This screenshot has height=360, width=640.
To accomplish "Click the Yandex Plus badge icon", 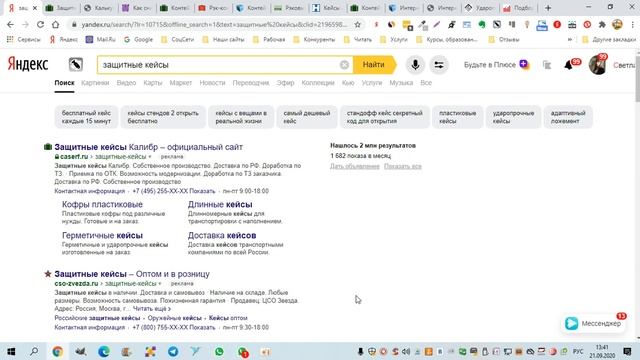I will (524, 64).
